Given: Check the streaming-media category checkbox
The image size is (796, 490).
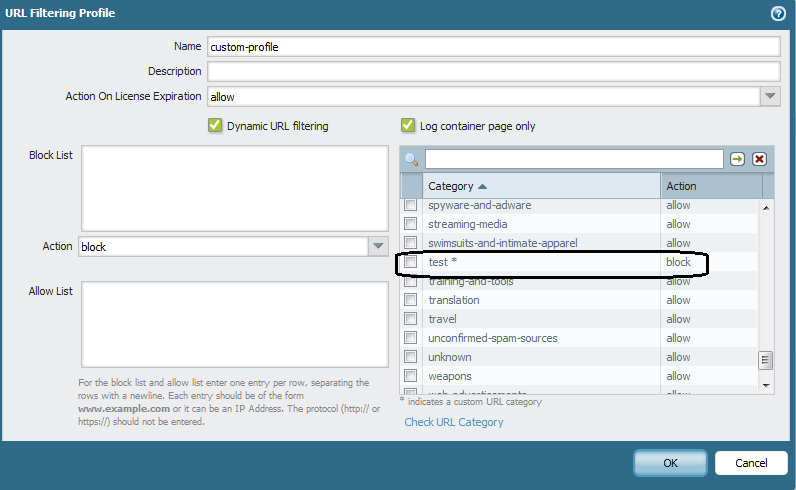Looking at the screenshot, I should tap(410, 224).
